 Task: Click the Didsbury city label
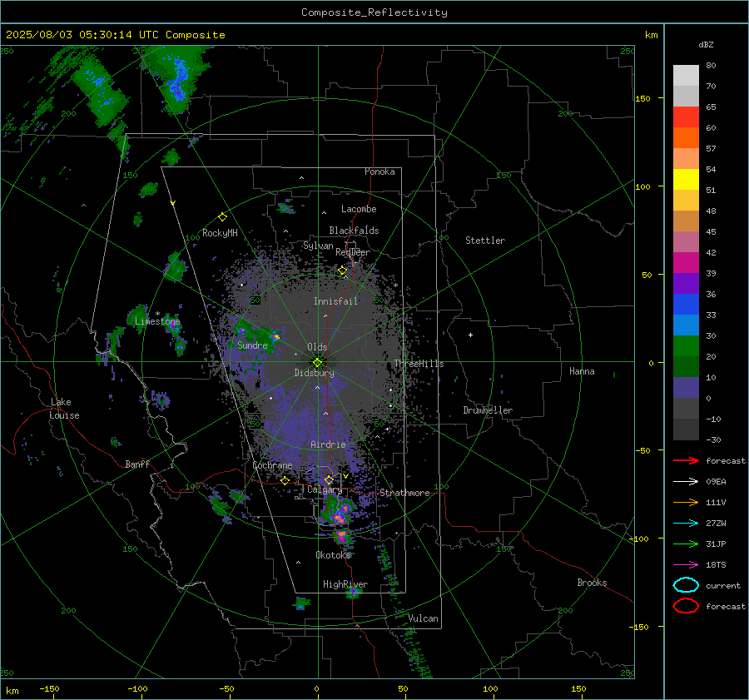[314, 373]
